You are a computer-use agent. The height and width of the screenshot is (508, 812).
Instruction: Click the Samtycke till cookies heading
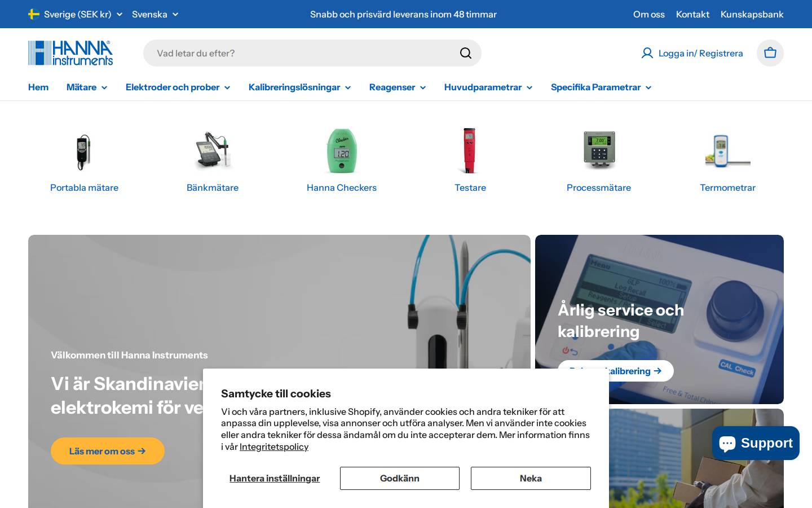tap(276, 393)
